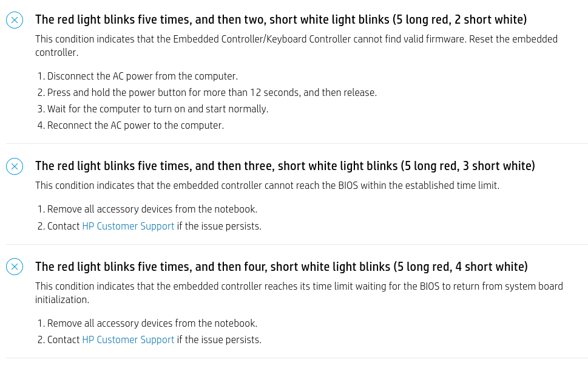Click description about BIOS within established time limit
Image resolution: width=588 pixels, height=365 pixels.
[x=268, y=186]
